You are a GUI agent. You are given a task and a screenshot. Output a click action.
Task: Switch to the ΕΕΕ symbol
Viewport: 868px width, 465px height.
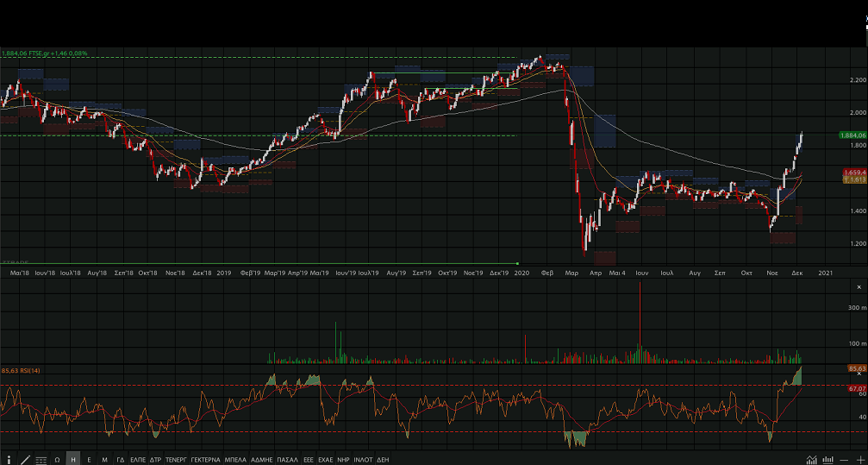(x=309, y=460)
